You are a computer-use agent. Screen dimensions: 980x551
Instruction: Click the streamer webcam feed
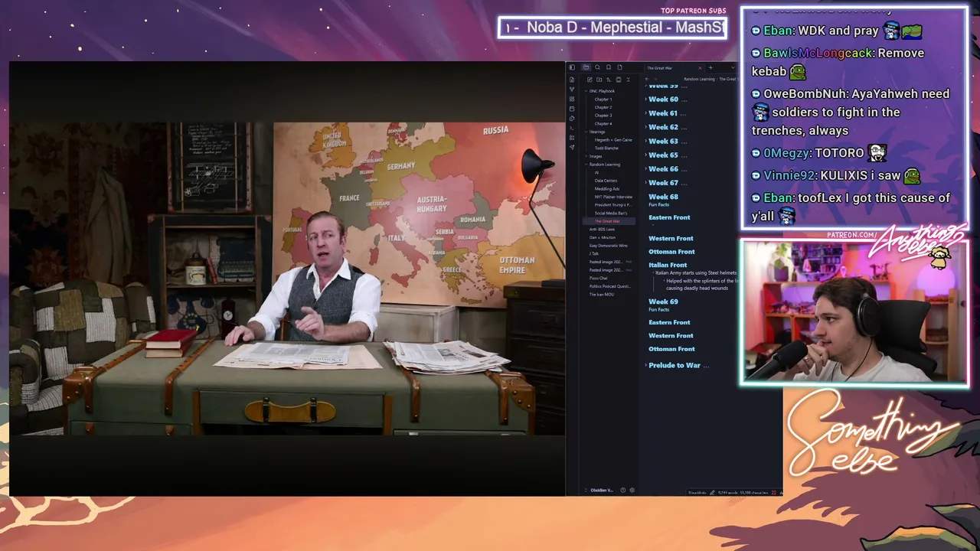click(854, 311)
